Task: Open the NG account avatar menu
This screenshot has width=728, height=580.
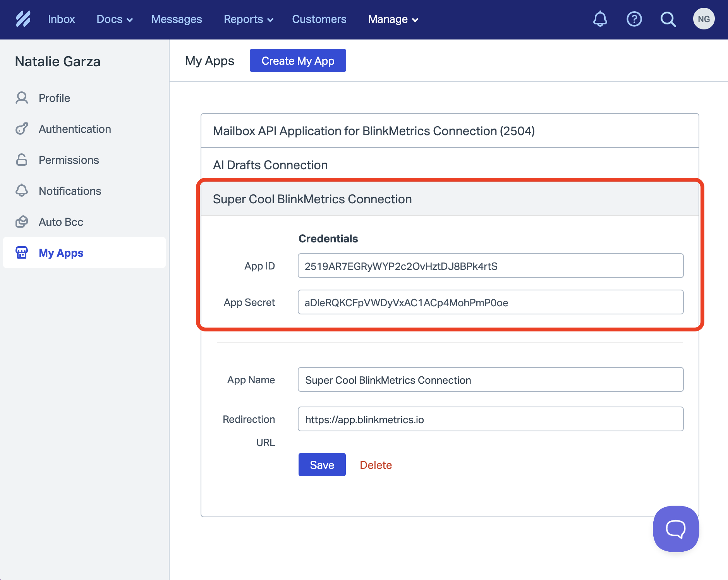Action: pos(704,18)
